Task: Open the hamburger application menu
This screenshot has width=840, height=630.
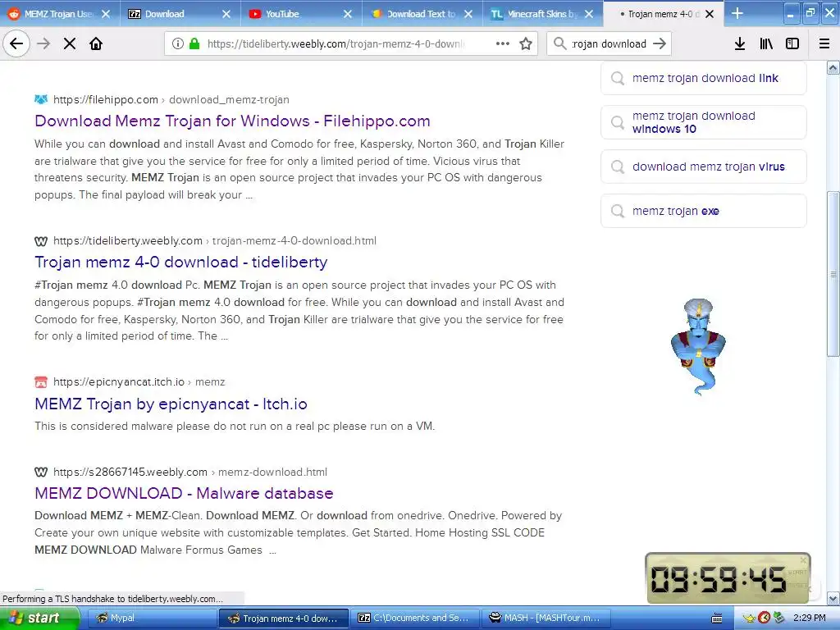Action: click(824, 43)
